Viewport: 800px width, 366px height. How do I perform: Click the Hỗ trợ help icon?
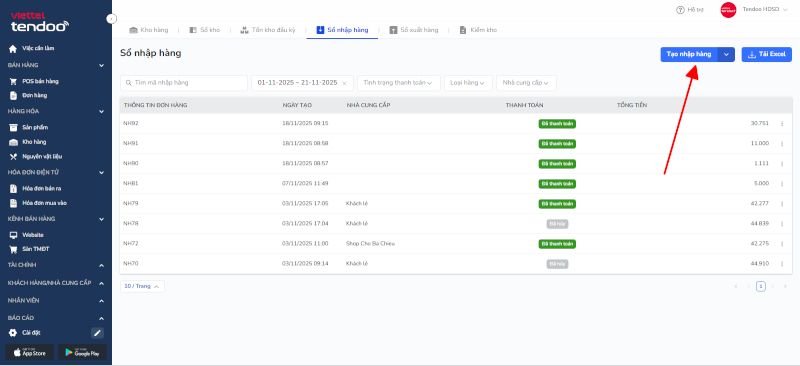pyautogui.click(x=680, y=10)
